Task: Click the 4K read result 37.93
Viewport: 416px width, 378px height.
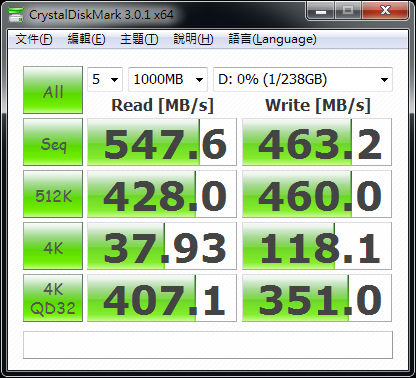Action: (x=162, y=246)
